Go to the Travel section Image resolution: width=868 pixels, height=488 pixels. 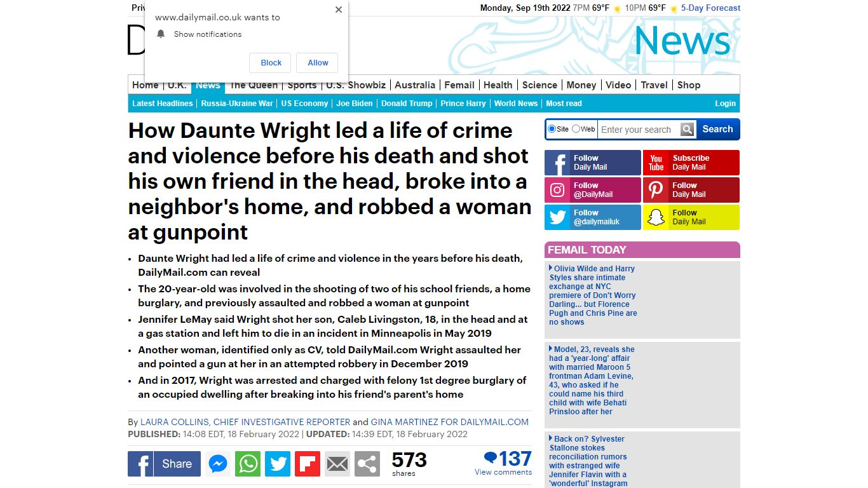654,85
